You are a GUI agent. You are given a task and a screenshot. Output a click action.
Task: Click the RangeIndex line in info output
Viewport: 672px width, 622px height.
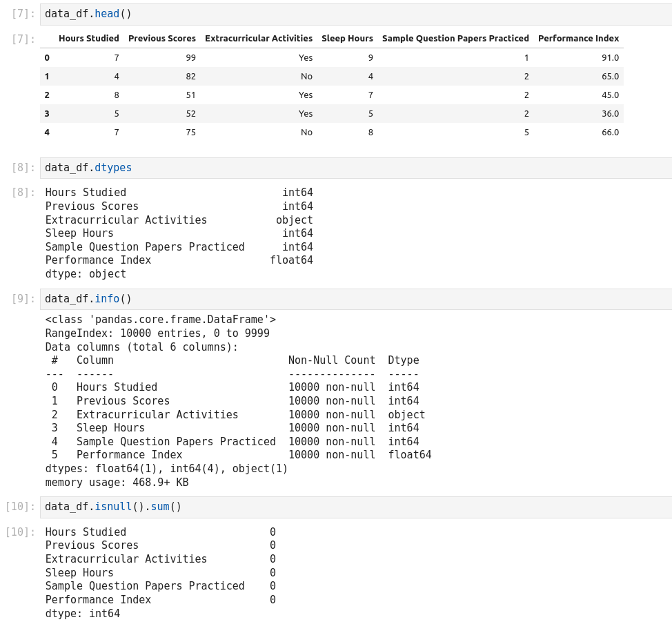(x=157, y=333)
